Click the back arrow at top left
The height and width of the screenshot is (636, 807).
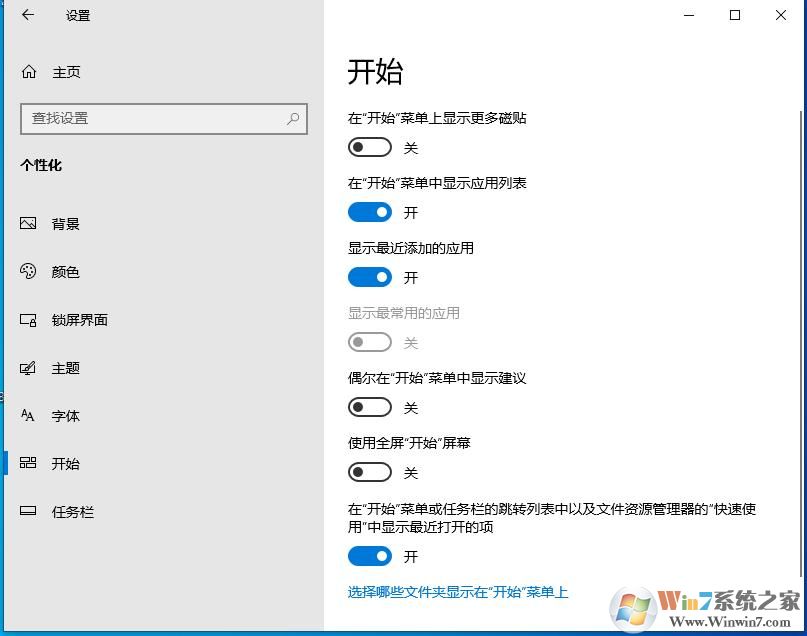pos(25,16)
